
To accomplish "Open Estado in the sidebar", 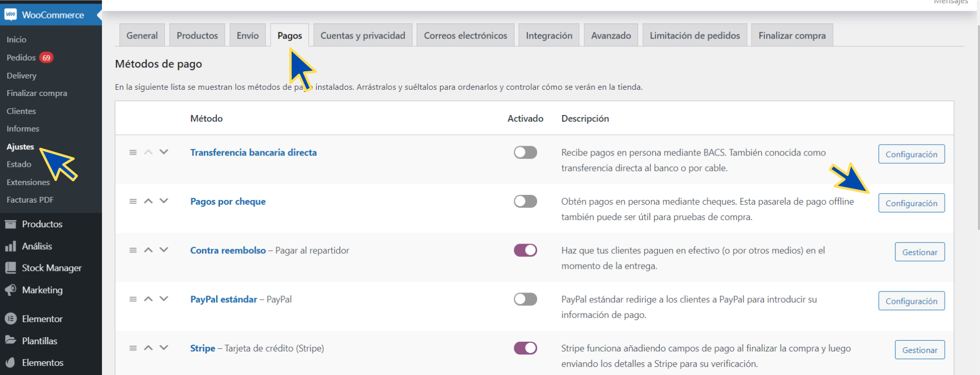I will point(19,164).
